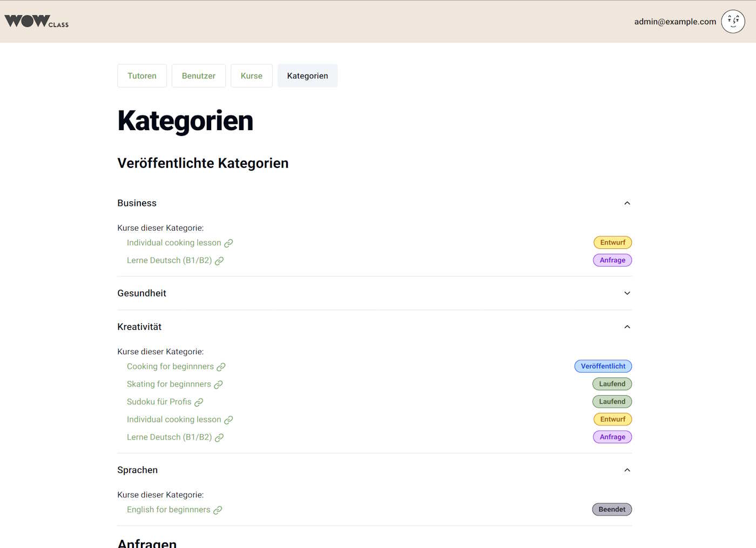This screenshot has width=756, height=548.
Task: Select the Kategorien tab
Action: coord(308,76)
